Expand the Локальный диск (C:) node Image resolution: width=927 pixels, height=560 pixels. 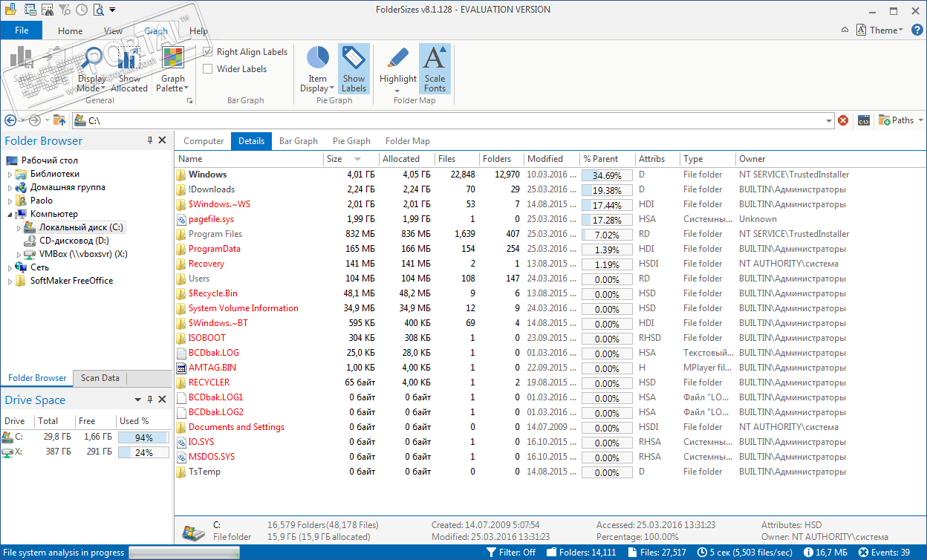[19, 227]
